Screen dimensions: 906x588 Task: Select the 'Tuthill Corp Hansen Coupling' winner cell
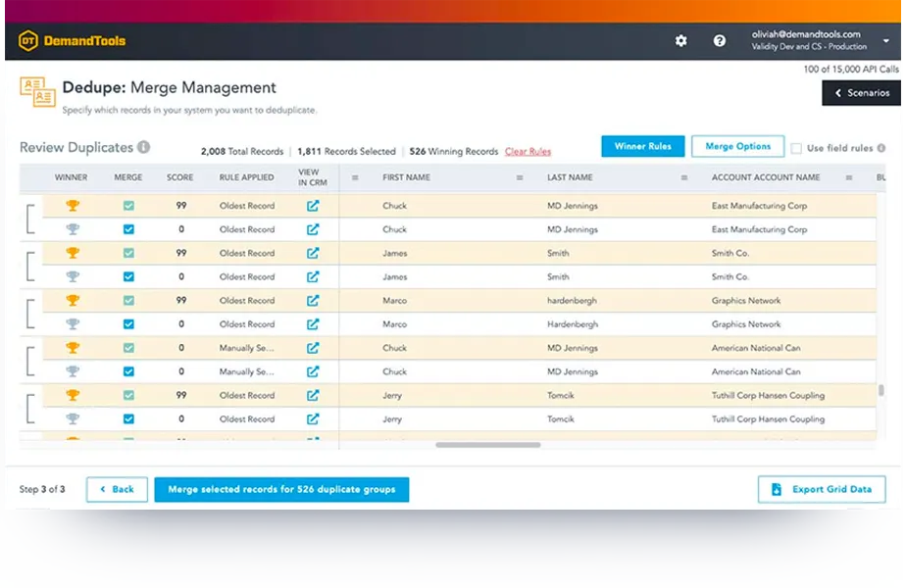[768, 395]
